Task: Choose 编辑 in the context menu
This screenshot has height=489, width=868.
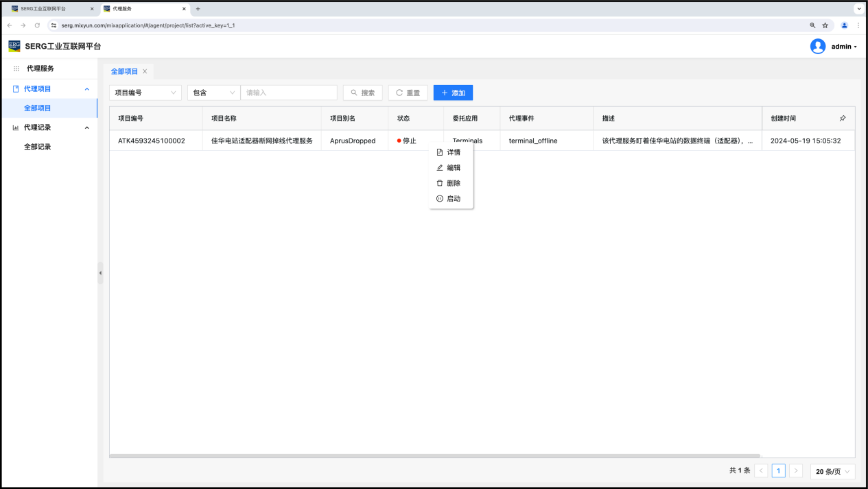Action: (453, 168)
